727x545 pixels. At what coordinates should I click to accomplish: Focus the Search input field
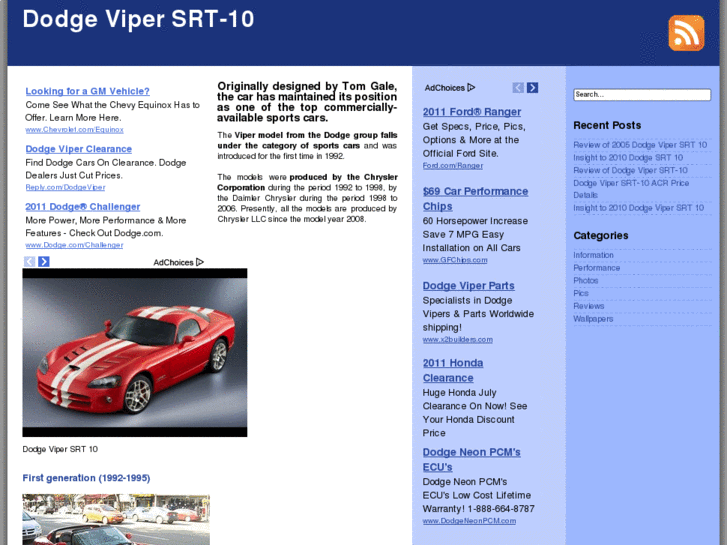[x=642, y=95]
